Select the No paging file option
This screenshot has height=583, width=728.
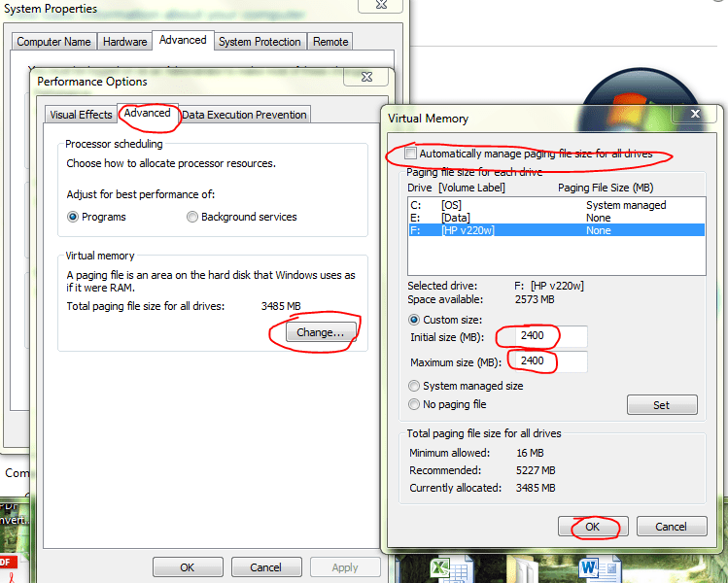414,404
